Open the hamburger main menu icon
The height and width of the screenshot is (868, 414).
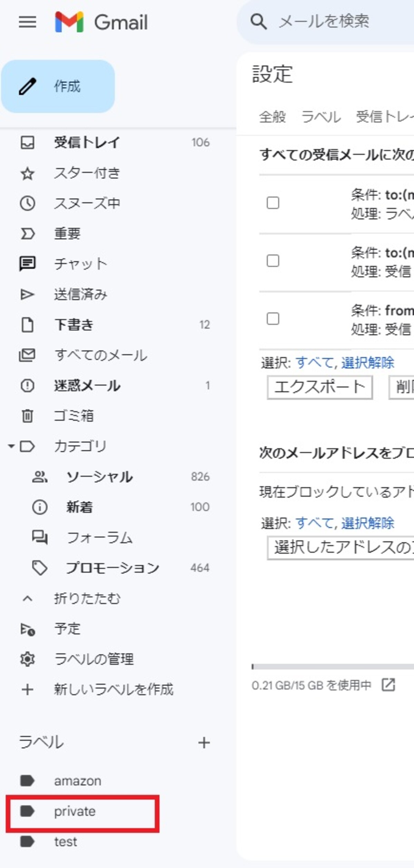(28, 22)
